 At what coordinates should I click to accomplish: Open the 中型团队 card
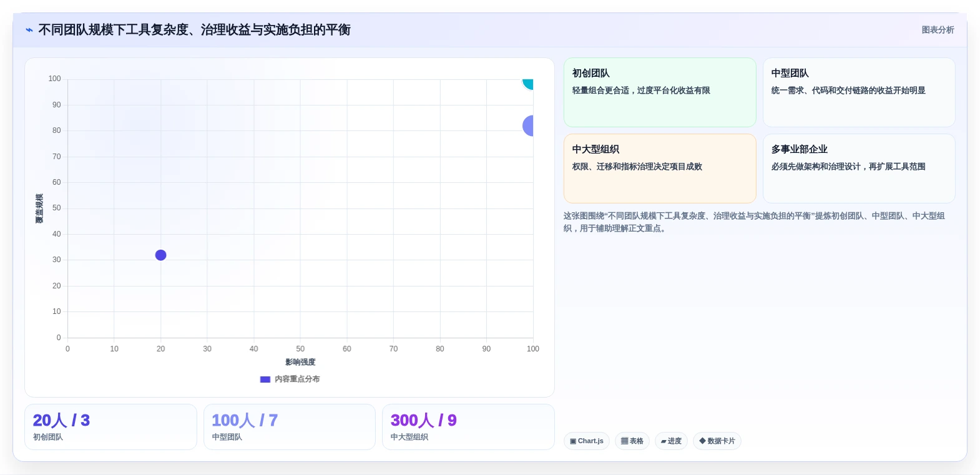tap(859, 92)
